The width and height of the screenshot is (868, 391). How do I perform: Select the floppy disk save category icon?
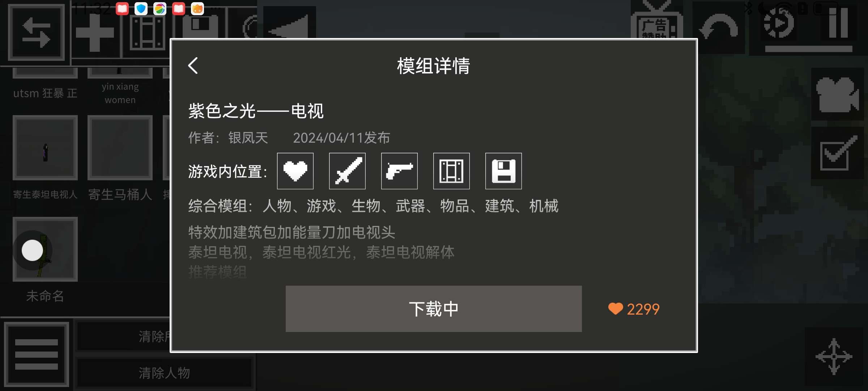tap(503, 171)
